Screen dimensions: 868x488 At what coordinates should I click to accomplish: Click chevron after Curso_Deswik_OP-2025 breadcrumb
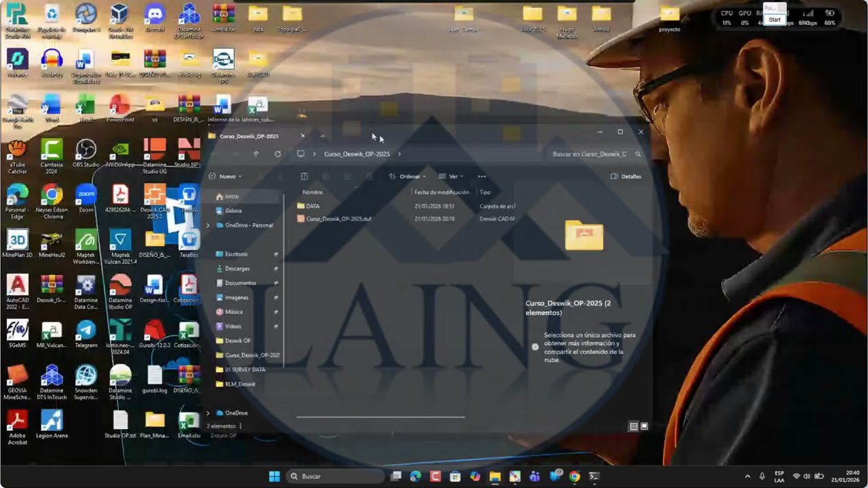coord(399,154)
